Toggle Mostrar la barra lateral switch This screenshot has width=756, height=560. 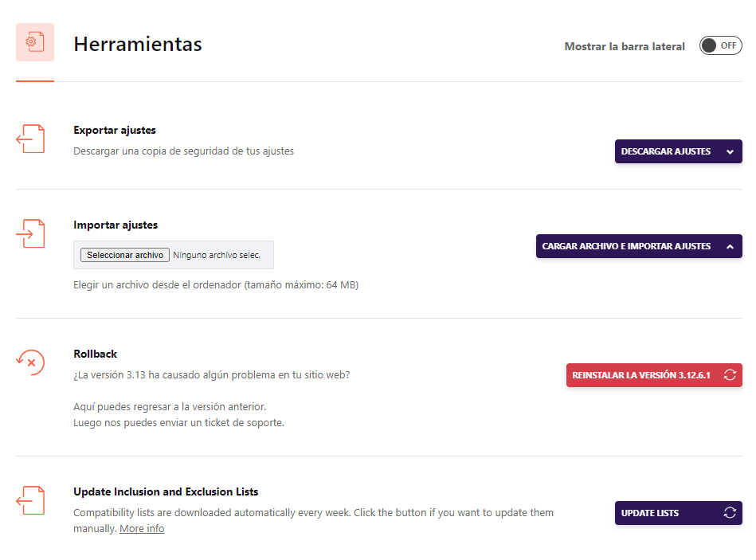click(x=720, y=46)
